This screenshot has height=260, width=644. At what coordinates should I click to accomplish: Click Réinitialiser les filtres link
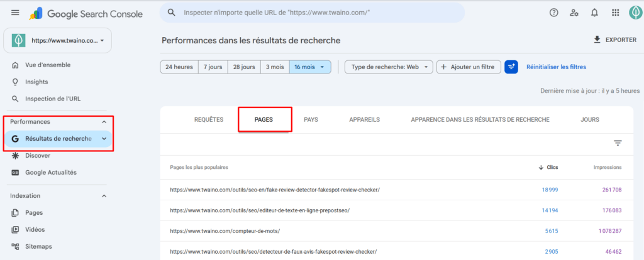click(556, 67)
